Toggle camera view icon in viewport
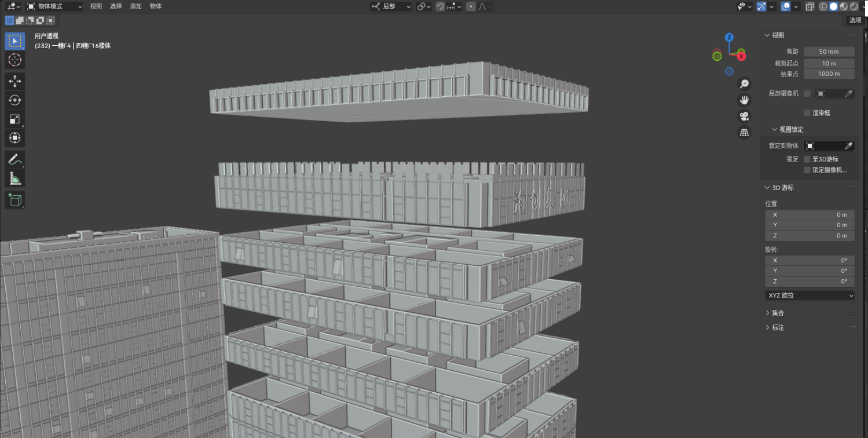Screen dimensions: 868x438 [x=744, y=116]
